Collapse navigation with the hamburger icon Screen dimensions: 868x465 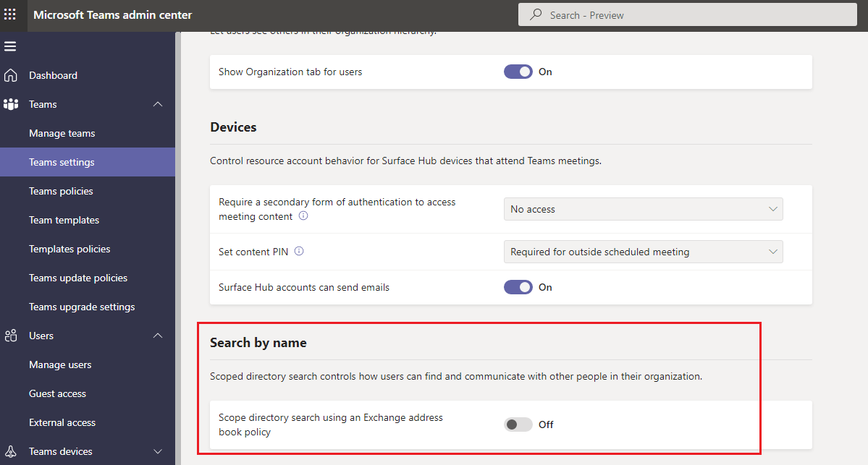coord(11,46)
